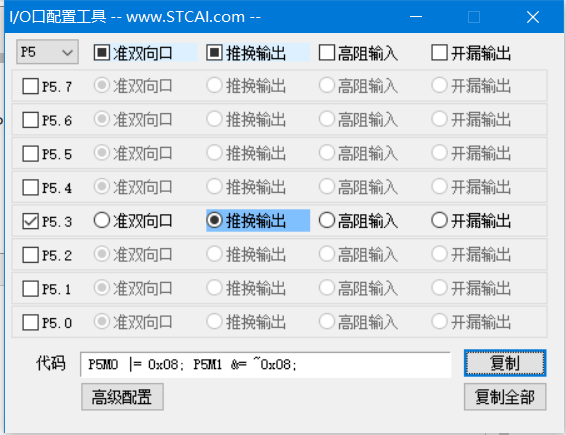Select 高阻输入 radio in P5.6 row
This screenshot has height=435, width=566.
(x=327, y=119)
